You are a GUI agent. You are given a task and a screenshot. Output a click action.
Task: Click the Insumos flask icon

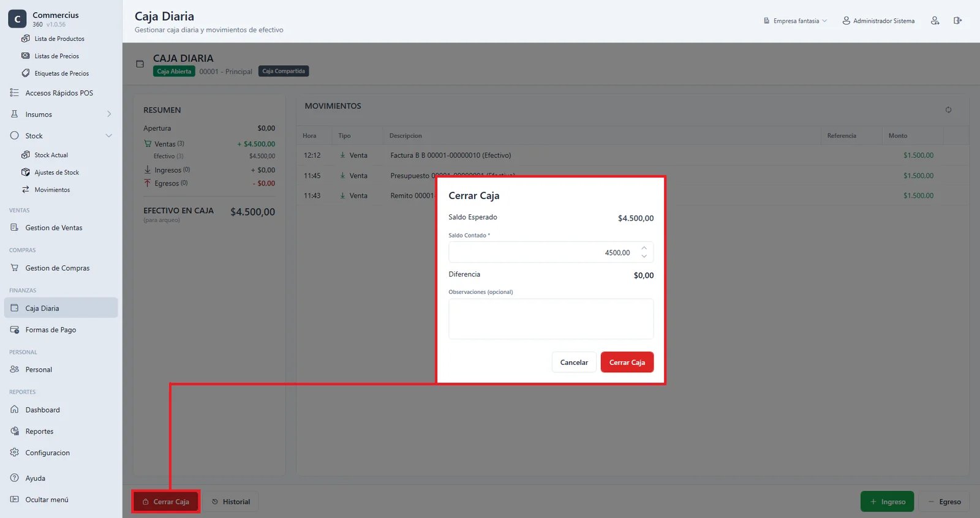point(14,114)
